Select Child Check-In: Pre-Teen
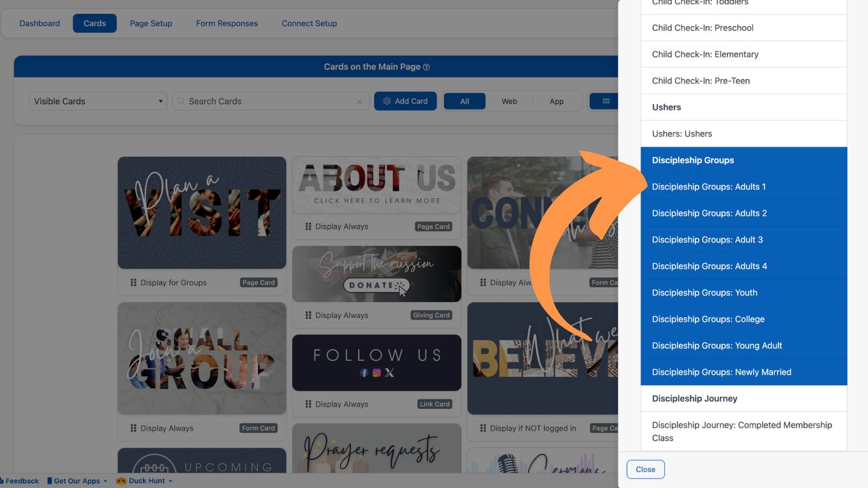Screen dimensions: 868x488 pyautogui.click(x=744, y=81)
